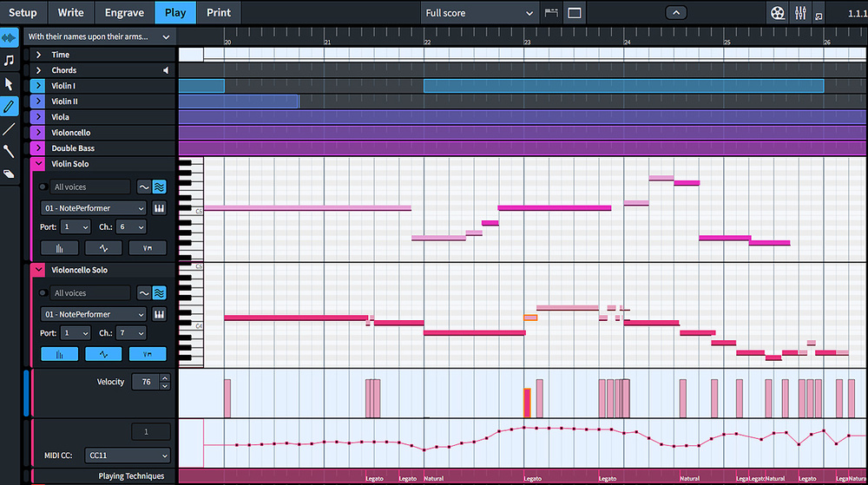Viewport: 868px width, 485px height.
Task: Switch to the Engrave mode tab
Action: 124,12
